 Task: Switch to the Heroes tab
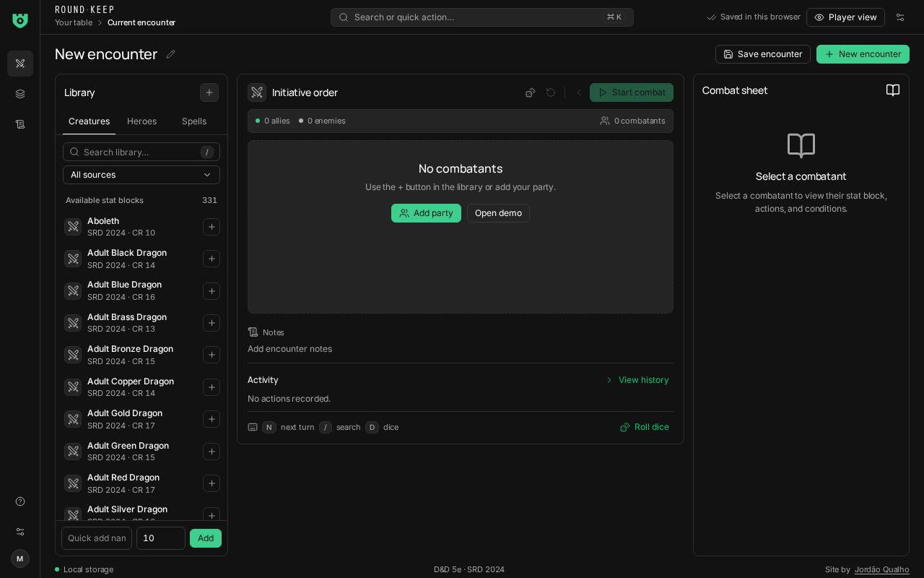(x=141, y=121)
